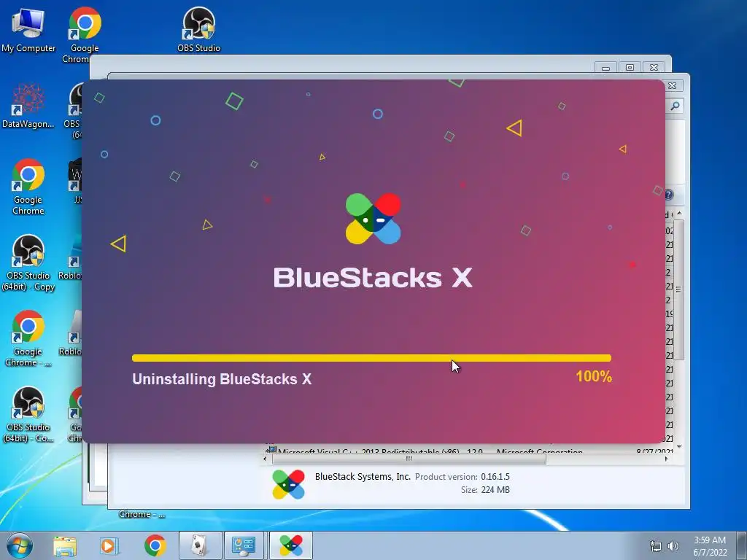Open the volume speaker tray icon
The width and height of the screenshot is (747, 560).
[x=673, y=546]
